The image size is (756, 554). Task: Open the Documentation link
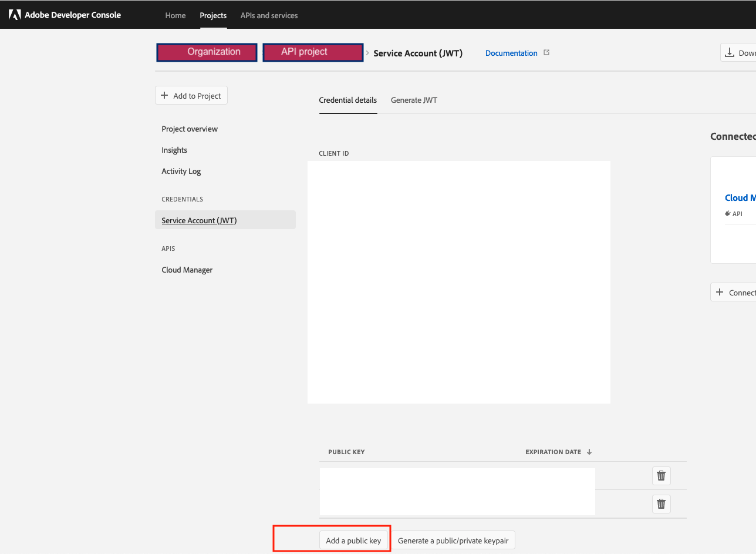click(511, 53)
